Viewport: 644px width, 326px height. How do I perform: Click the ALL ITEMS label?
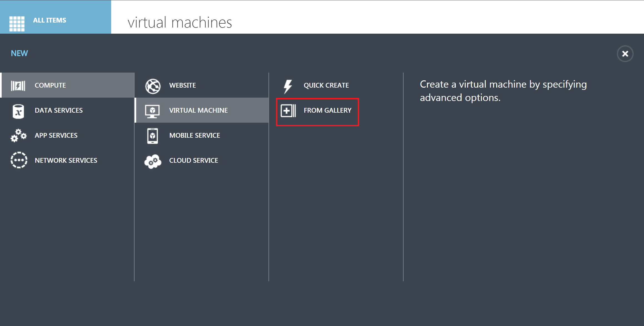click(x=49, y=20)
